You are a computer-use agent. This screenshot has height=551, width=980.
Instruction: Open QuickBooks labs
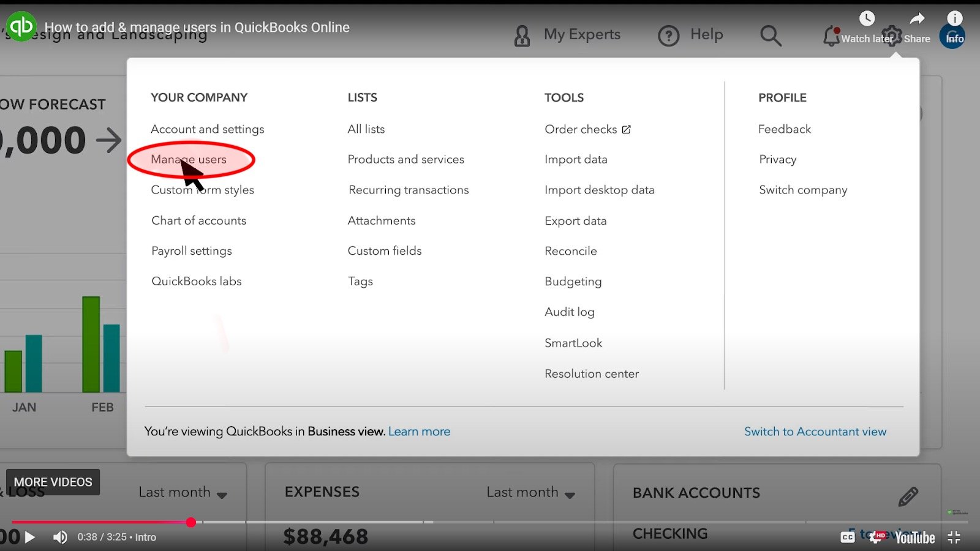(x=197, y=281)
